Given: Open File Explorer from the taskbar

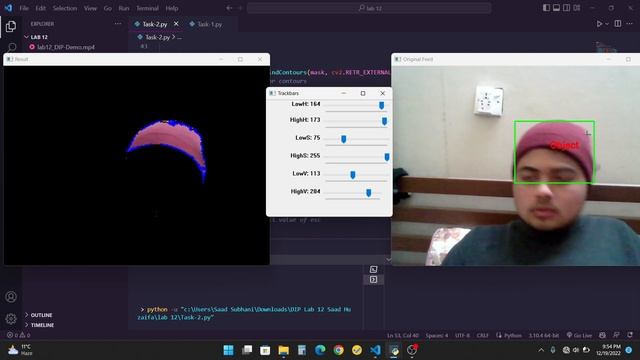Looking at the screenshot, I should (284, 350).
